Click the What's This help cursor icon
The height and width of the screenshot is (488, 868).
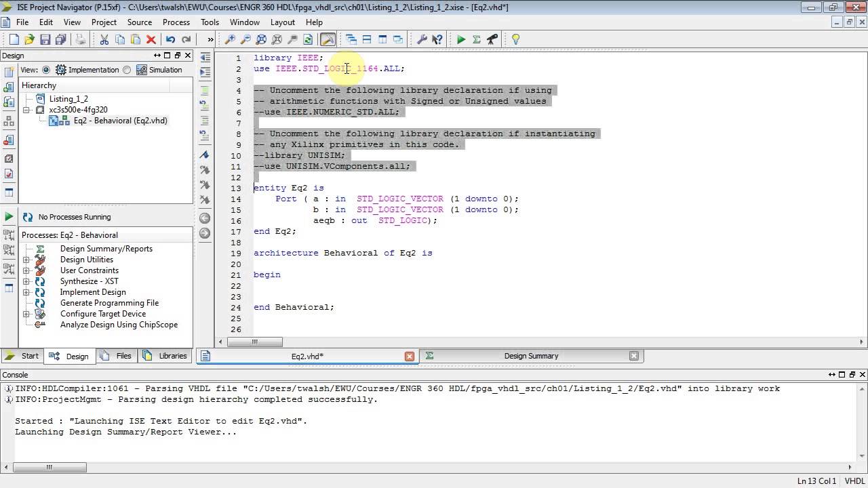click(x=437, y=40)
